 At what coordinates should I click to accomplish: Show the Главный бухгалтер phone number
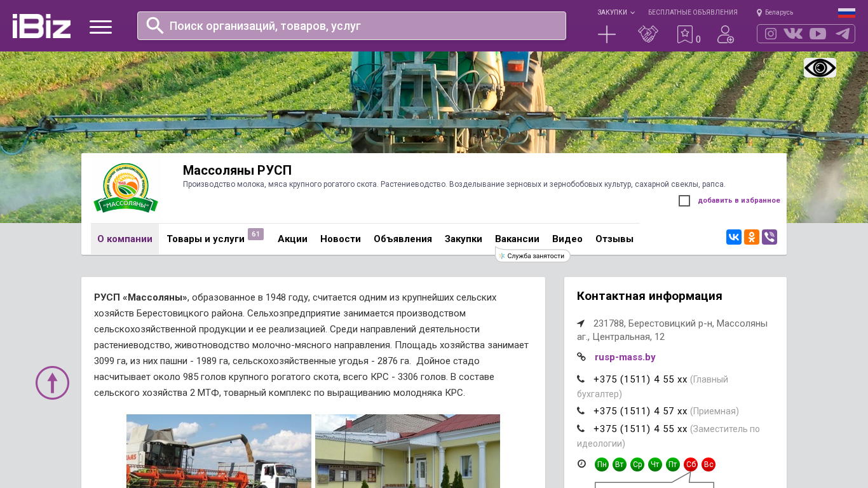click(641, 379)
